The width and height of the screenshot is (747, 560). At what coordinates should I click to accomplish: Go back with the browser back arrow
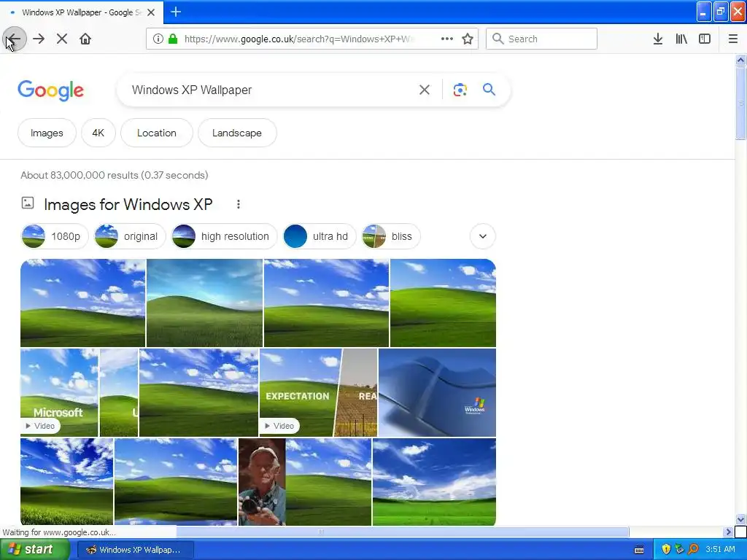pyautogui.click(x=15, y=39)
